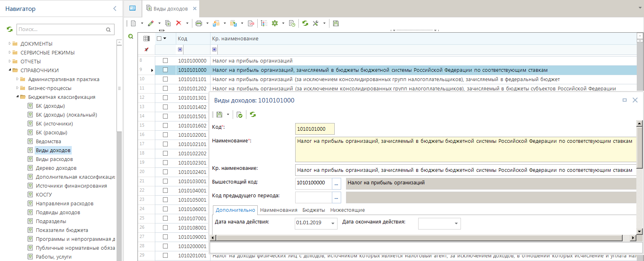This screenshot has height=261, width=644.
Task: Click the green pencil edit icon
Action: 151,23
